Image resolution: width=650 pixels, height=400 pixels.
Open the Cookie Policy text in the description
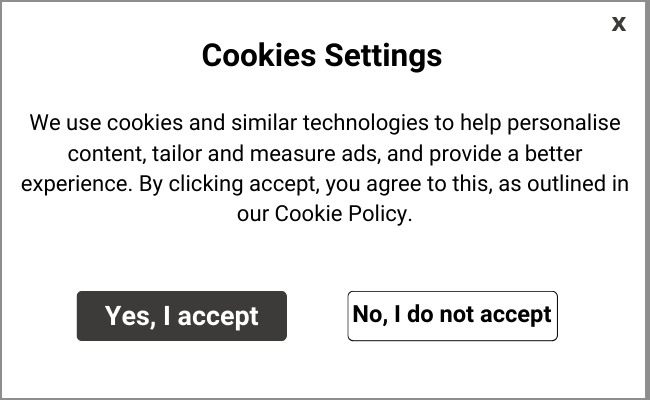pos(342,214)
